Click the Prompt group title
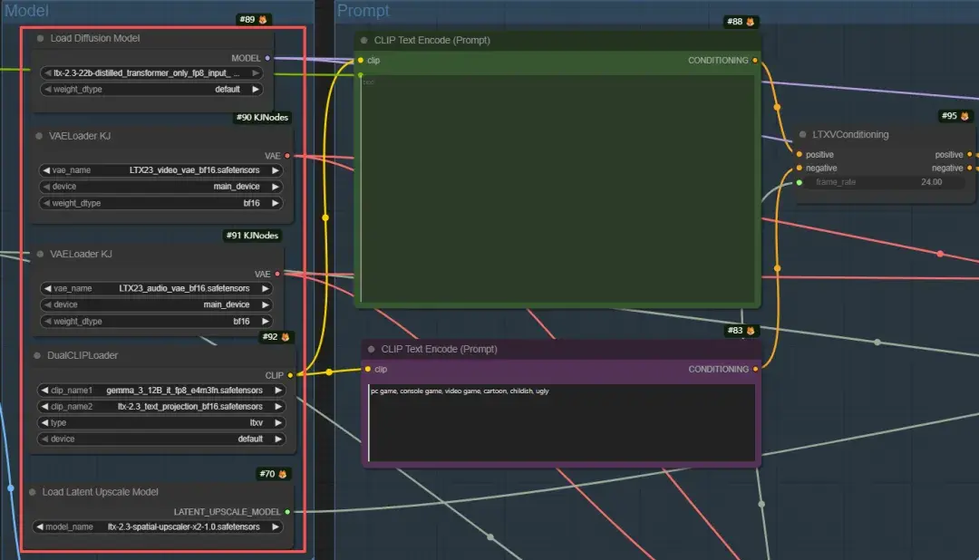Image resolution: width=979 pixels, height=560 pixels. pos(363,10)
